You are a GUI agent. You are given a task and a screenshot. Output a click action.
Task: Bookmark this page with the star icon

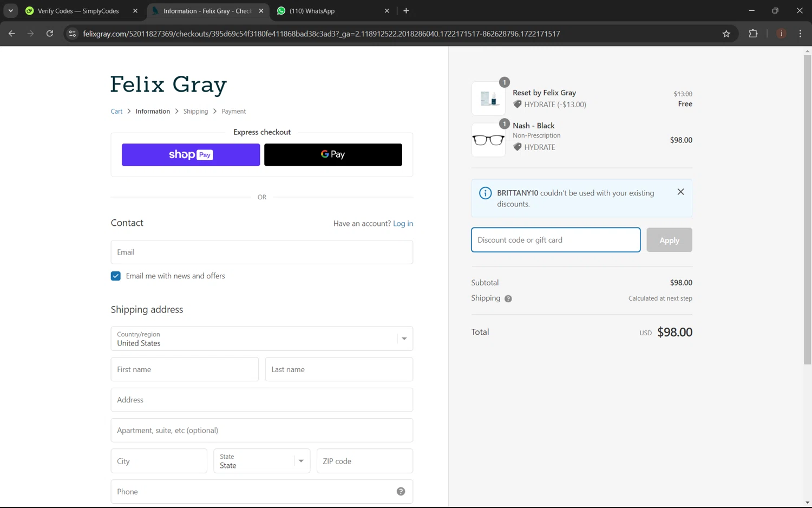pyautogui.click(x=726, y=34)
